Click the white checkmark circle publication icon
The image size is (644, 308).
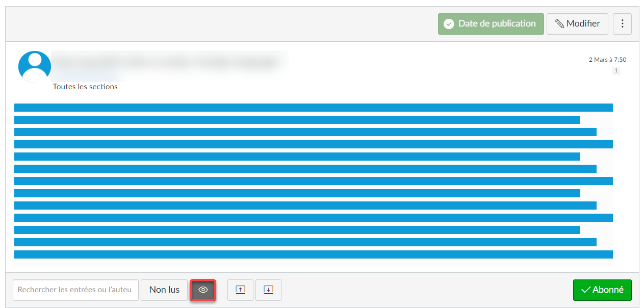point(449,24)
